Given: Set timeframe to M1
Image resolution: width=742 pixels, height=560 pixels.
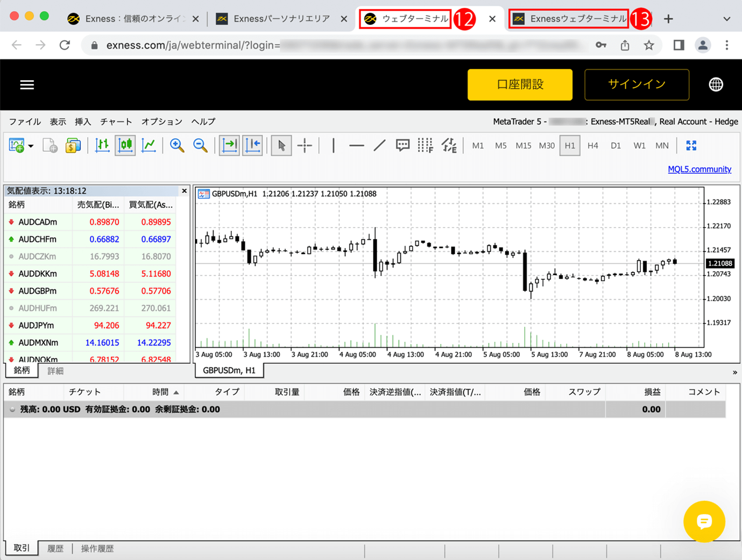Looking at the screenshot, I should pos(478,146).
